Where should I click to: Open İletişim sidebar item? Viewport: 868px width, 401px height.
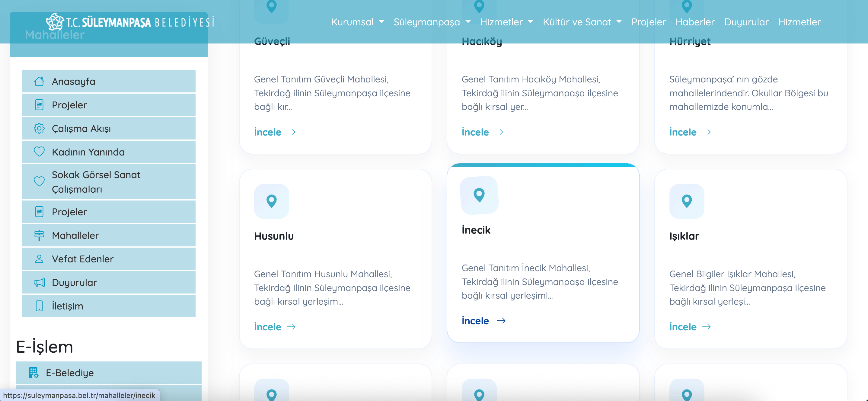pos(109,306)
